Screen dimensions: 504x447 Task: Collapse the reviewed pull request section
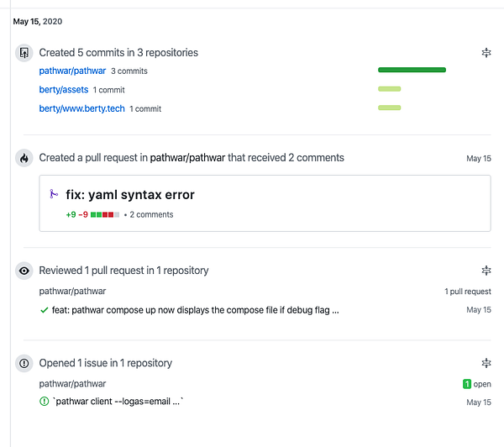(486, 271)
